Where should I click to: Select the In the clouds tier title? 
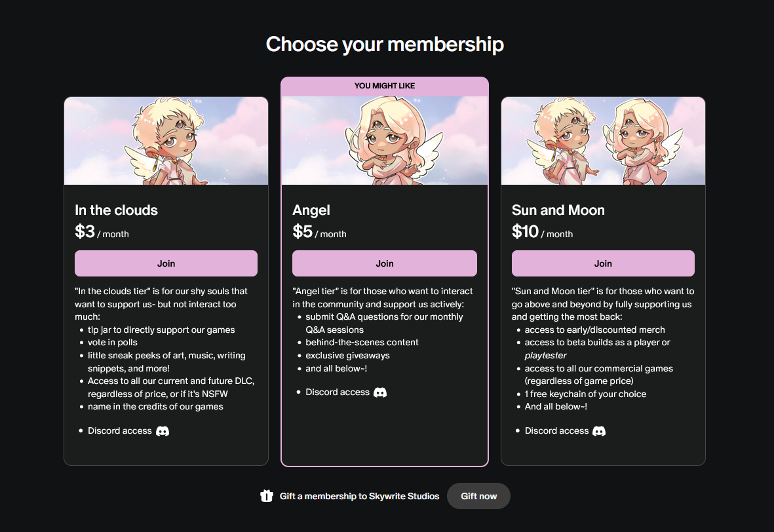[x=117, y=210]
